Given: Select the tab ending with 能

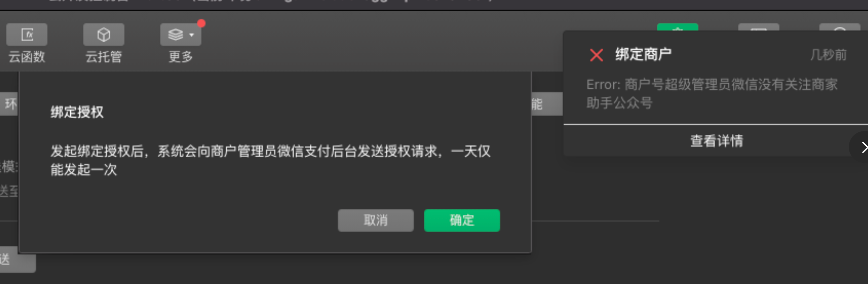Looking at the screenshot, I should [546, 104].
